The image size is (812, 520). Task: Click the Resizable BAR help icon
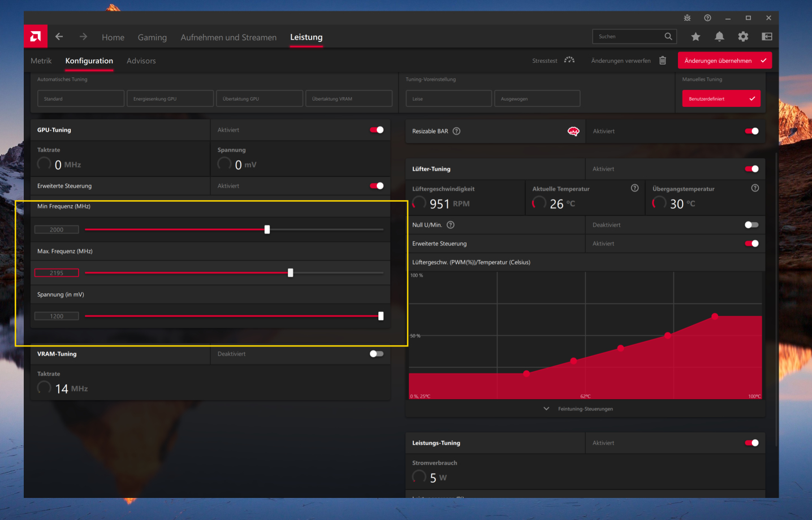tap(456, 131)
